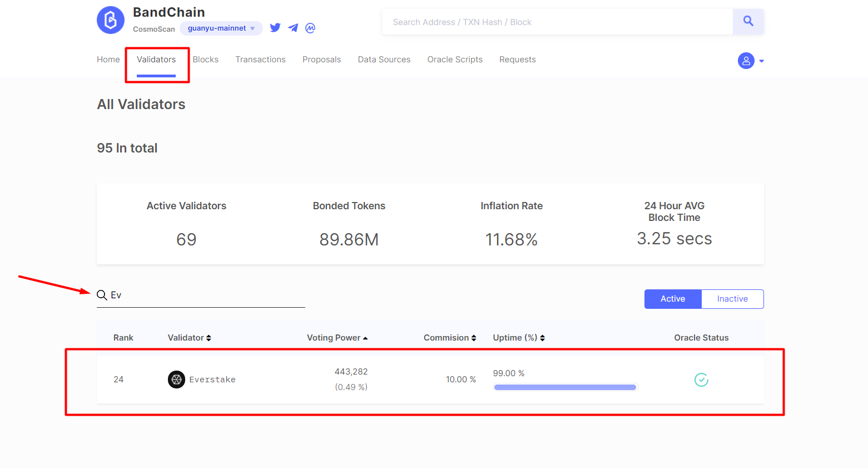This screenshot has height=468, width=868.
Task: Expand the account menu caret
Action: click(x=761, y=61)
